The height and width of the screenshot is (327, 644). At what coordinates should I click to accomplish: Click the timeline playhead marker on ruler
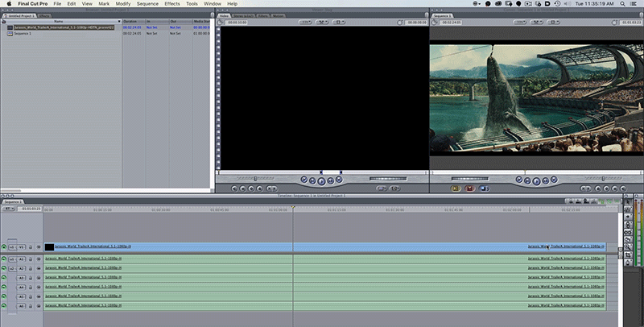(x=293, y=208)
